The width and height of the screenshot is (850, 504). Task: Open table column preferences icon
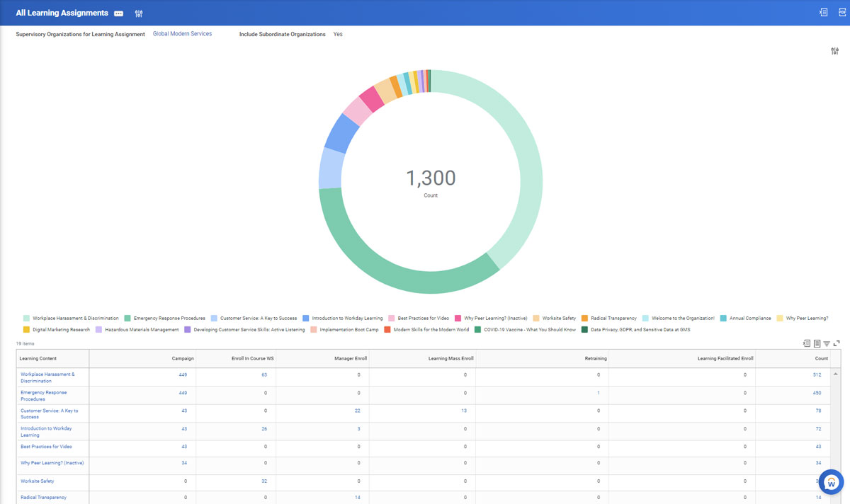817,343
